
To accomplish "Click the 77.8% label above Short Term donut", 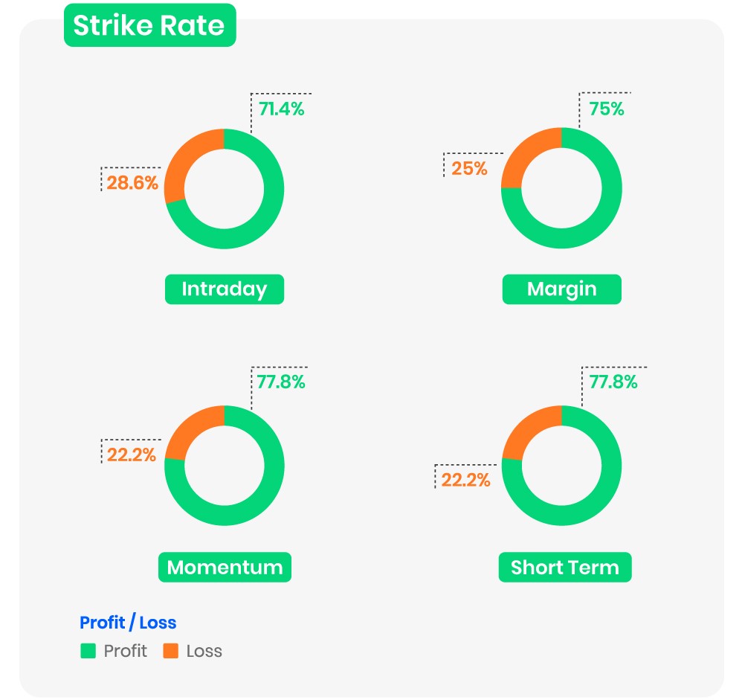I will pos(613,382).
